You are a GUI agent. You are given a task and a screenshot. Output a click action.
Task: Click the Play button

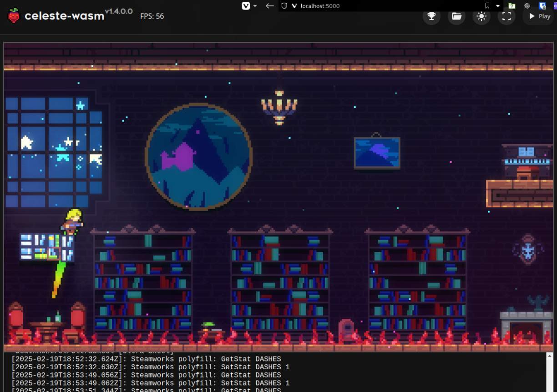pos(539,16)
